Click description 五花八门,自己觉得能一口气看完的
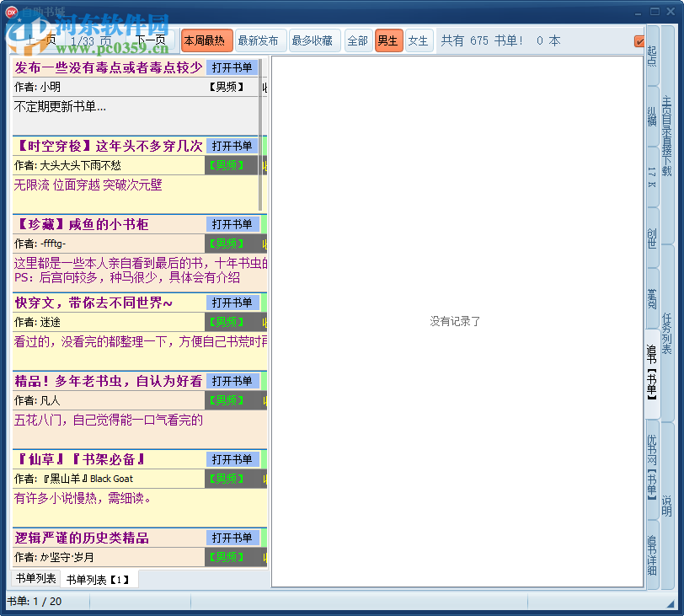Screen dimensions: 684x616 click(109, 420)
